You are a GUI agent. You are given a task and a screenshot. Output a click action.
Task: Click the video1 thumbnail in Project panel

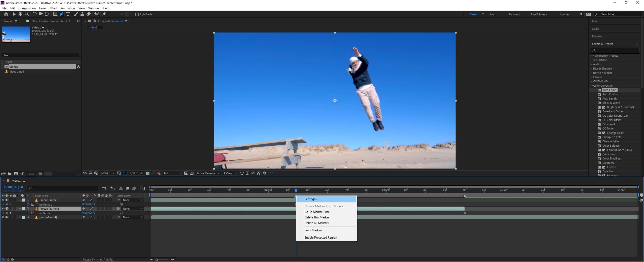tap(16, 34)
